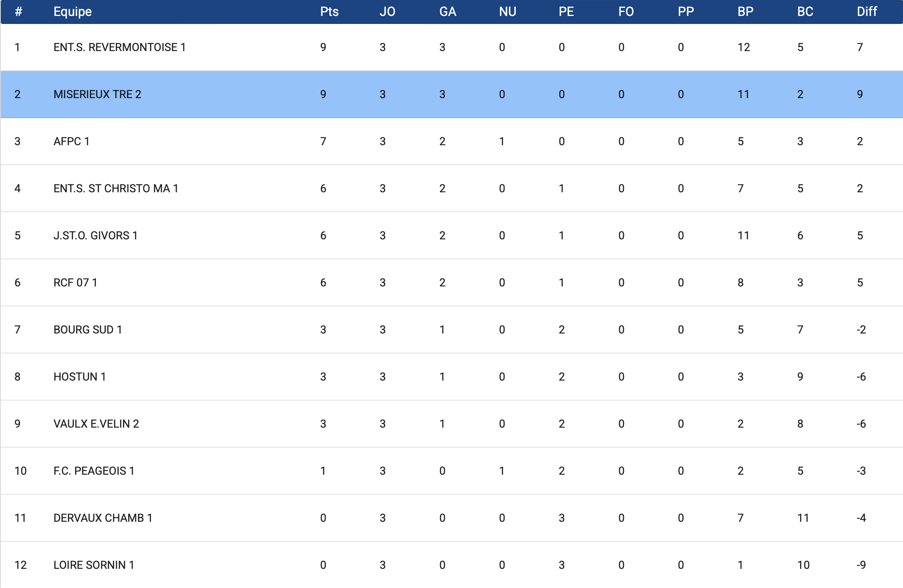Click the Equipe column header
The width and height of the screenshot is (903, 588).
[73, 12]
